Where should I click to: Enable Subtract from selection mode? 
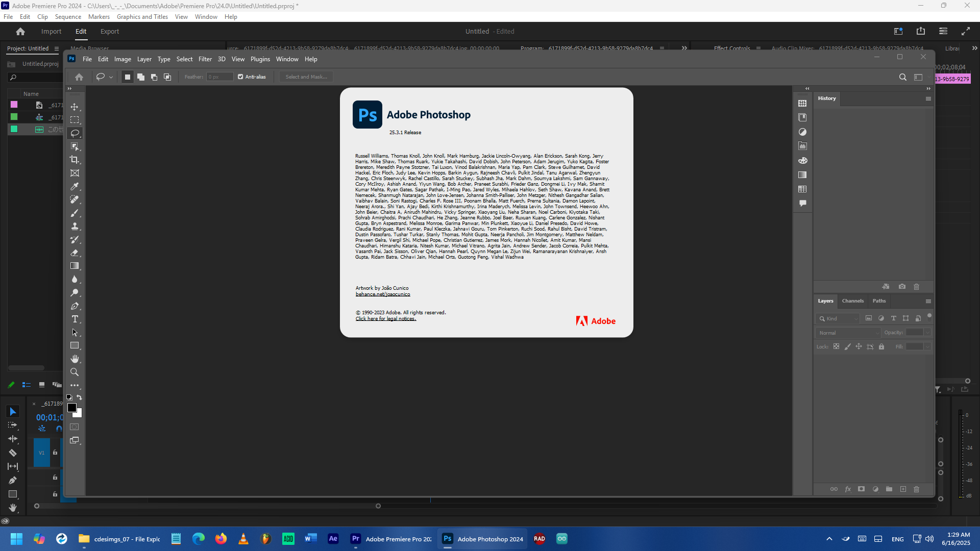(x=154, y=77)
